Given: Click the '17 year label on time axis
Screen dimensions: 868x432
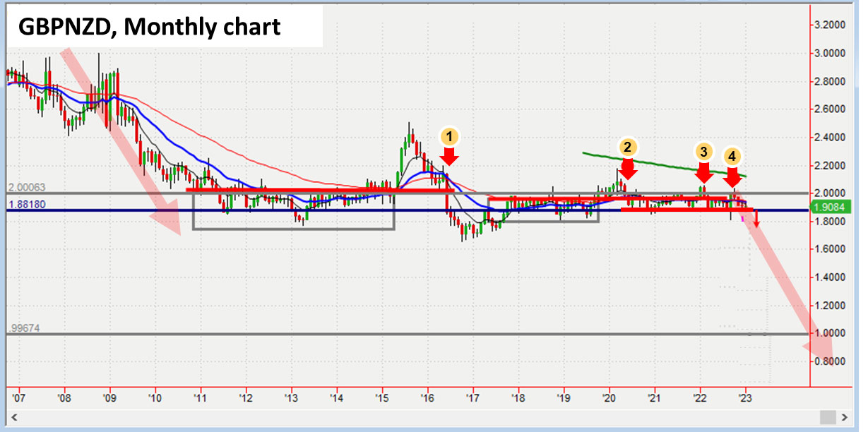Looking at the screenshot, I should [472, 397].
